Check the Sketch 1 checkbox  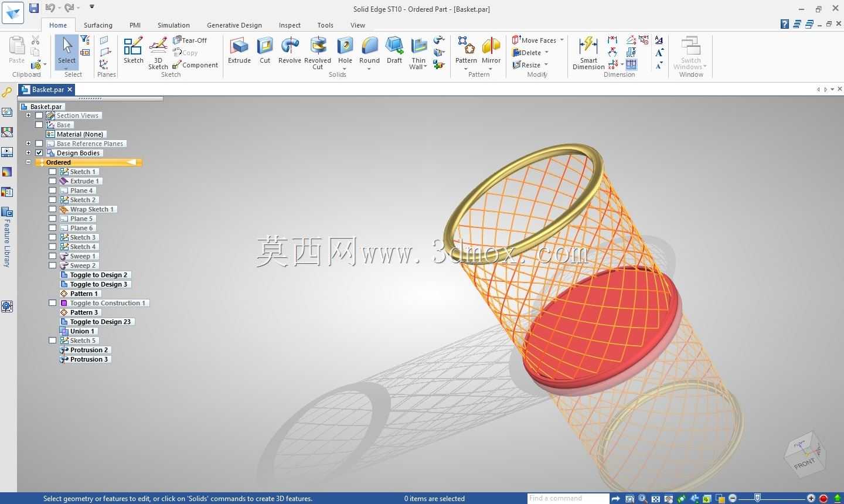coord(53,172)
